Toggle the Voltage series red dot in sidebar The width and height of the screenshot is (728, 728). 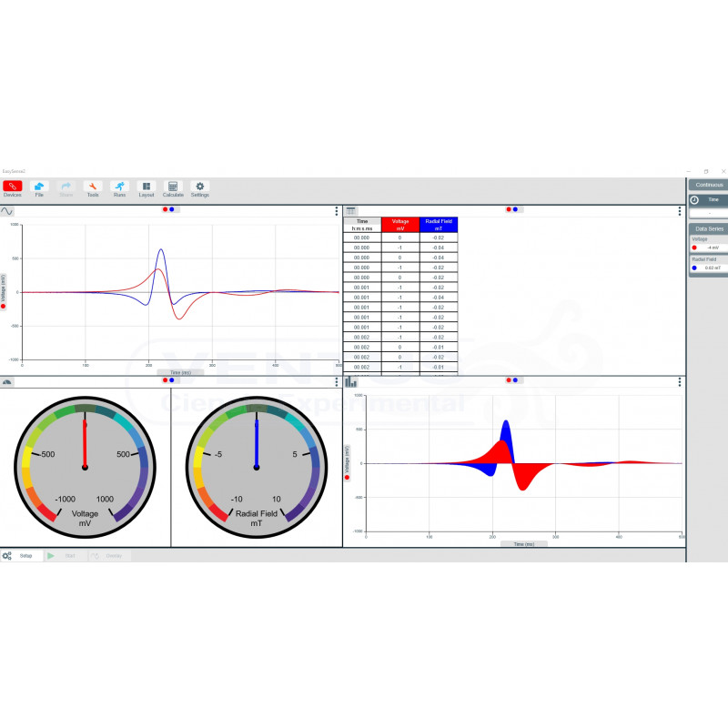point(694,247)
